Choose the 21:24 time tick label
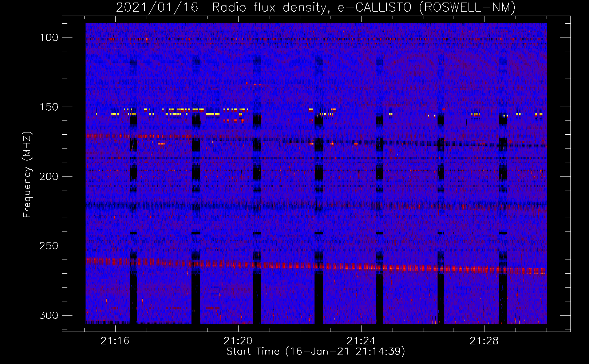Screen dimensions: 589x364 [361, 341]
